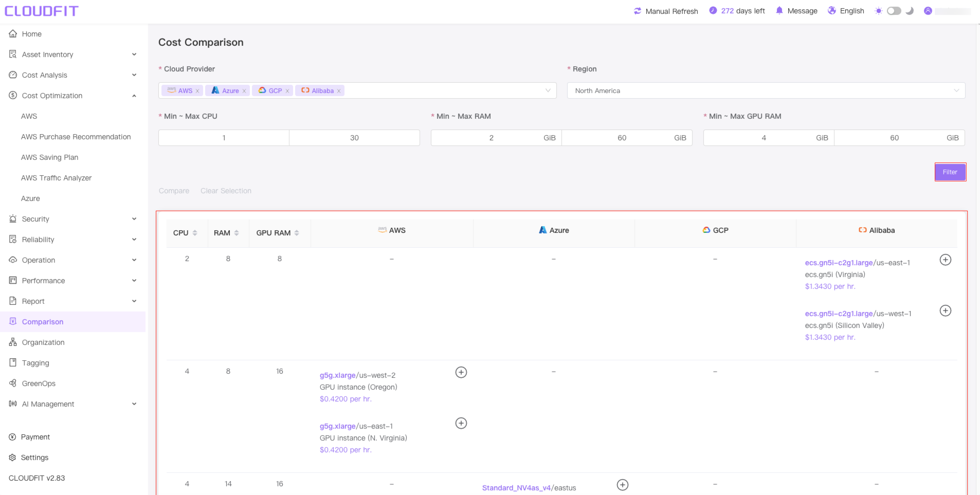Viewport: 980px width, 495px height.
Task: Add Standard_NV4as_v4 eastus to comparison
Action: point(623,485)
